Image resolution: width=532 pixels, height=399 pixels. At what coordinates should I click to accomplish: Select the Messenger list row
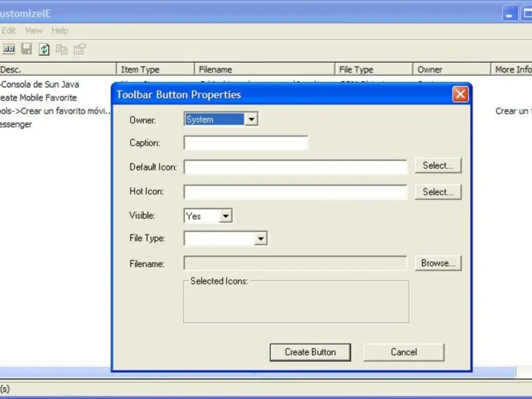click(16, 124)
